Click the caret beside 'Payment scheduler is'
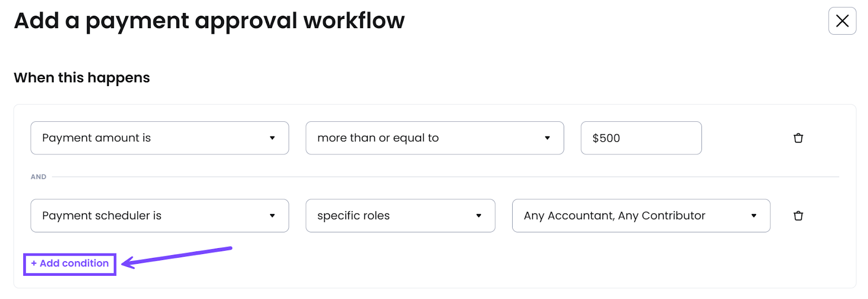 pyautogui.click(x=272, y=216)
